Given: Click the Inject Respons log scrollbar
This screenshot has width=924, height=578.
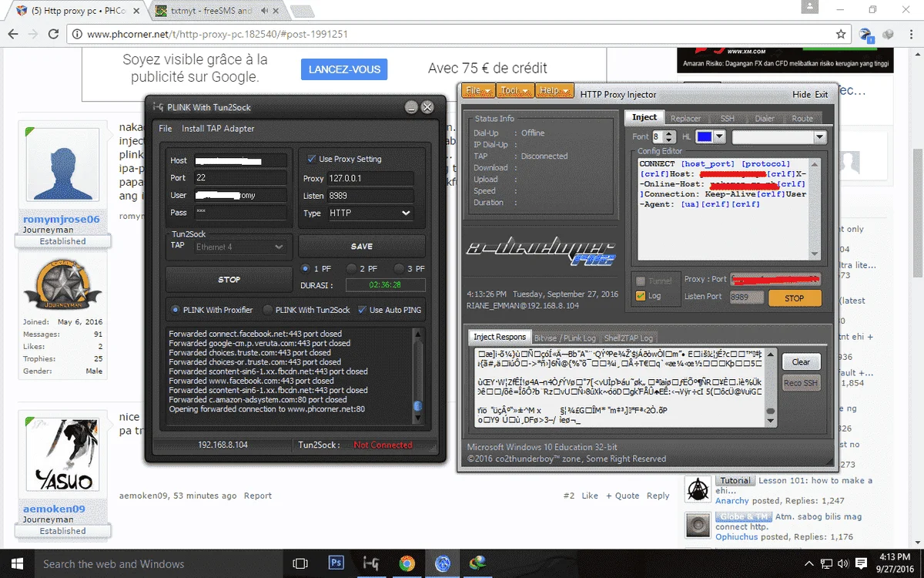Looking at the screenshot, I should [771, 387].
